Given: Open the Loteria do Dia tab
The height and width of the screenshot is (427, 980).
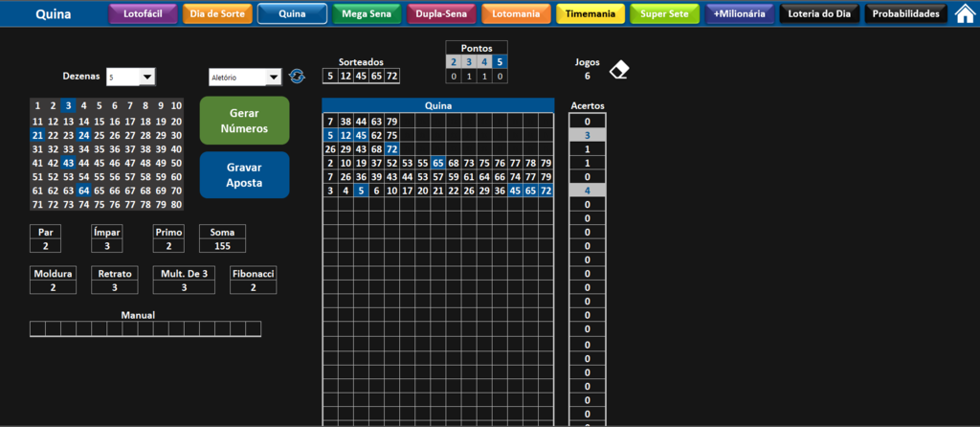Looking at the screenshot, I should 819,13.
